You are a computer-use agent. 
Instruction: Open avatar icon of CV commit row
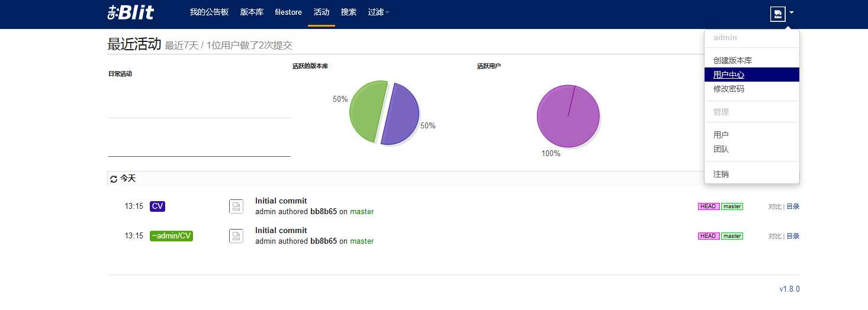point(236,206)
